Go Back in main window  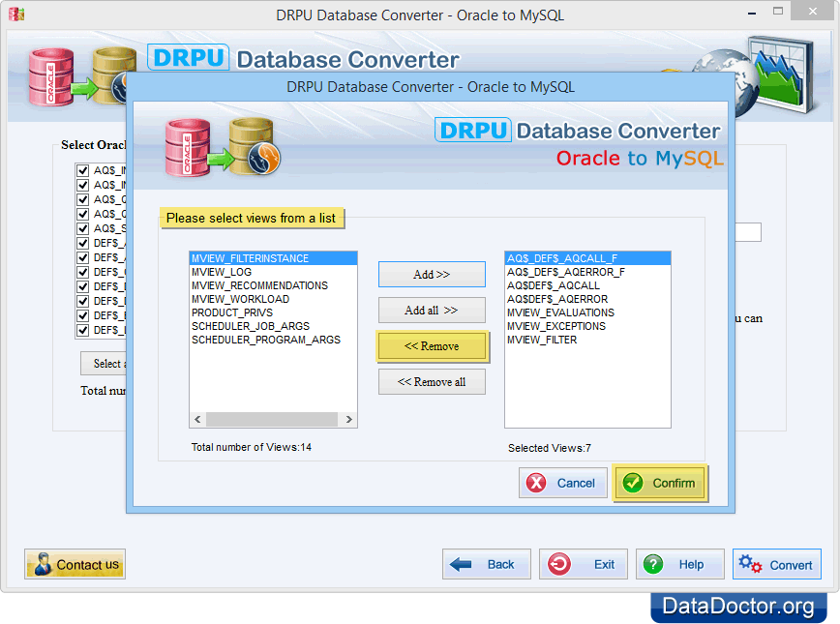(x=487, y=564)
